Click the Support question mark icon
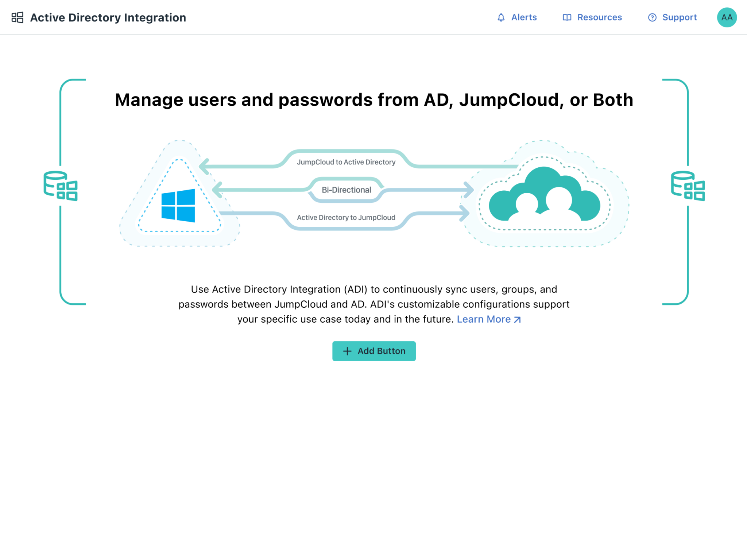This screenshot has height=560, width=747. [x=652, y=17]
